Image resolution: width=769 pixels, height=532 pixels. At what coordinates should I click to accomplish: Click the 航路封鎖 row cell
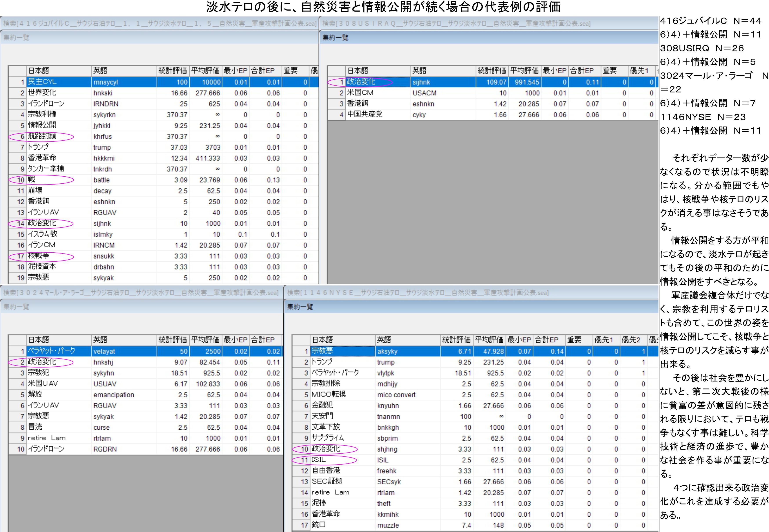42,136
